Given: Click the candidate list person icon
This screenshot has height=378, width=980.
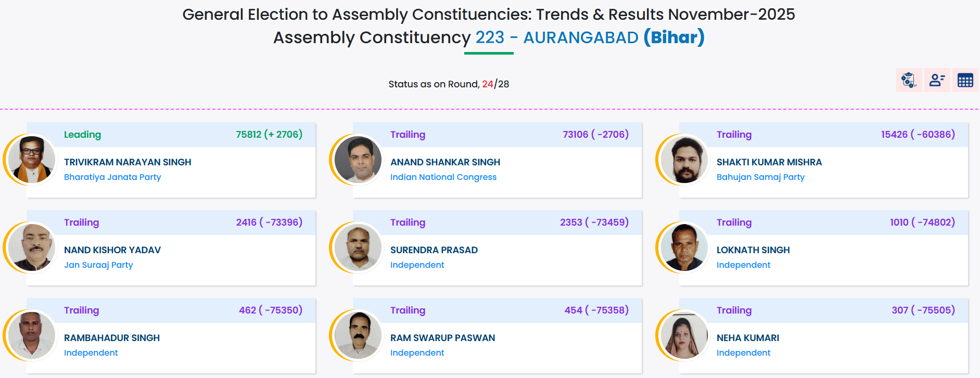Looking at the screenshot, I should coord(937,81).
